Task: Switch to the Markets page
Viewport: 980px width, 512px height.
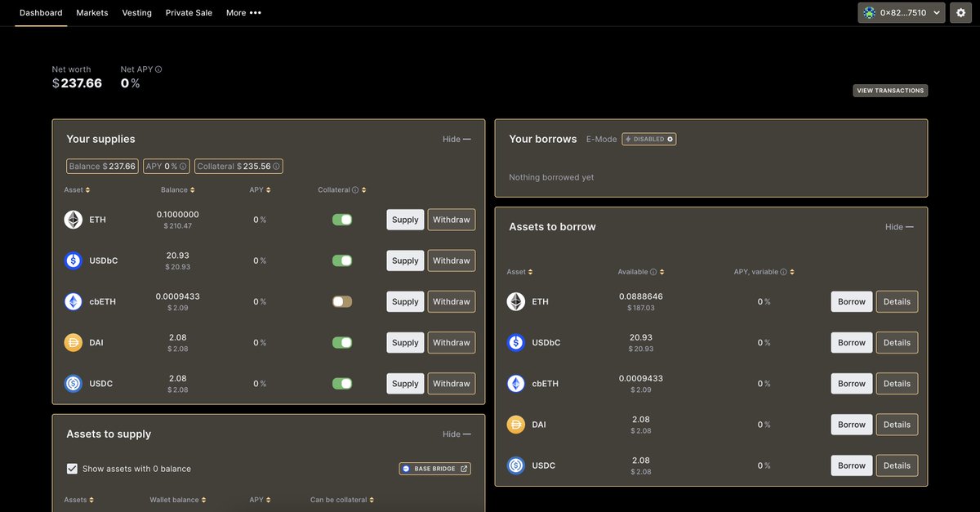Action: (x=91, y=12)
